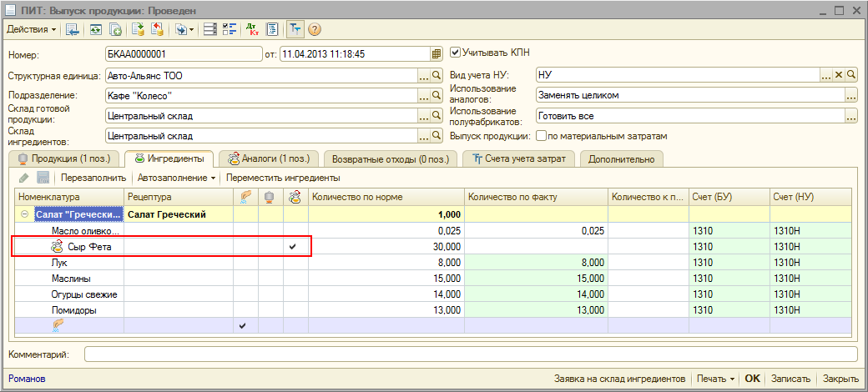Click the pencil edit icon above table
This screenshot has width=868, height=392.
(x=23, y=178)
